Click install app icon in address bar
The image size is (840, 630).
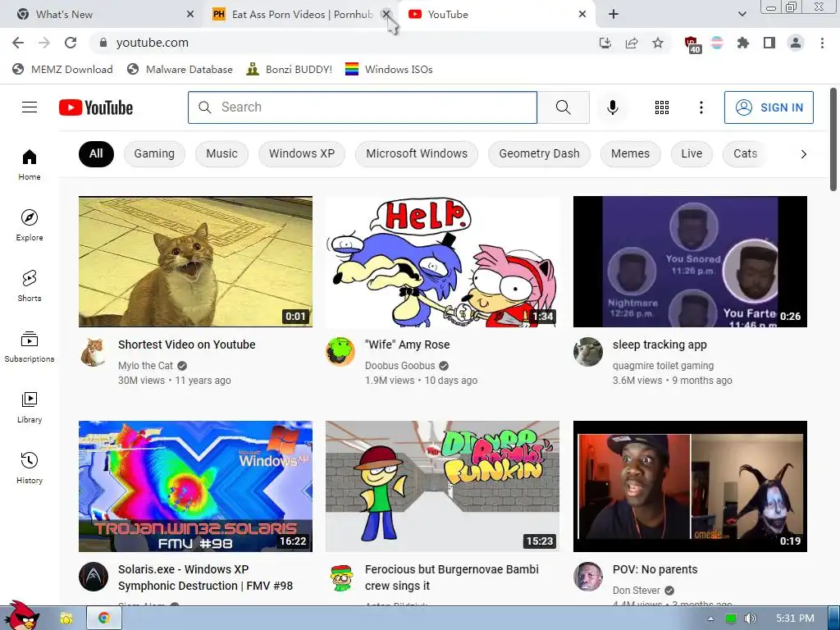coord(605,43)
